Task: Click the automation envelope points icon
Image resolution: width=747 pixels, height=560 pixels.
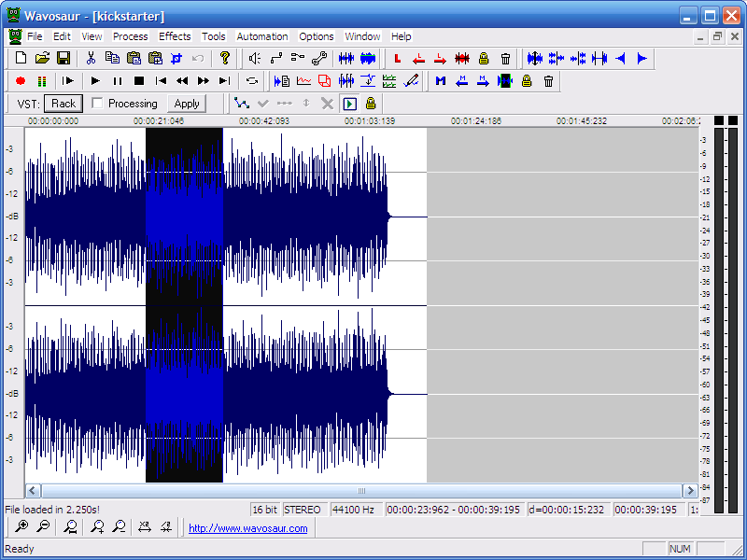Action: pyautogui.click(x=242, y=104)
